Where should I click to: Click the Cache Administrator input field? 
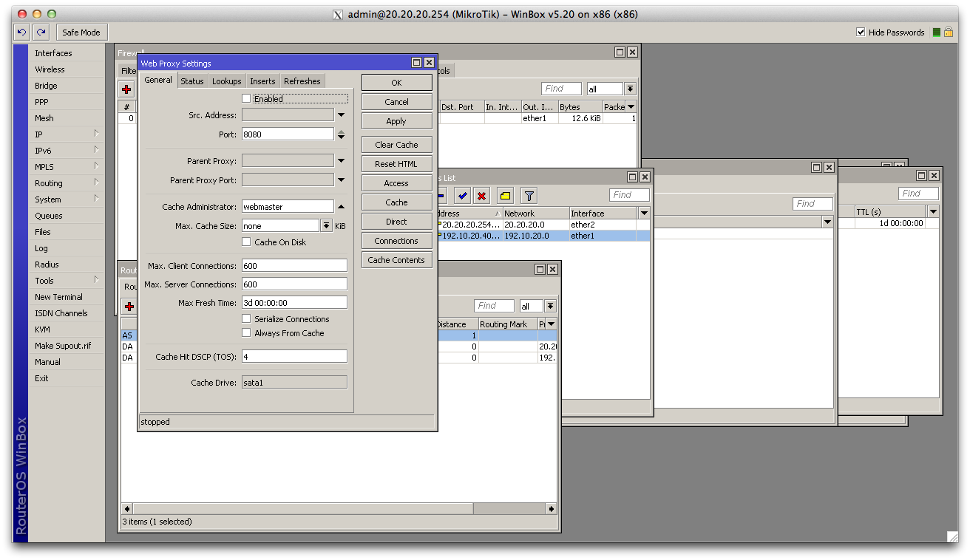tap(288, 207)
